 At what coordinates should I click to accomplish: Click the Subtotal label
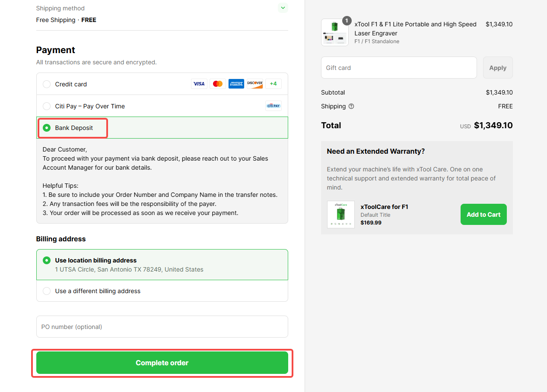click(x=333, y=92)
